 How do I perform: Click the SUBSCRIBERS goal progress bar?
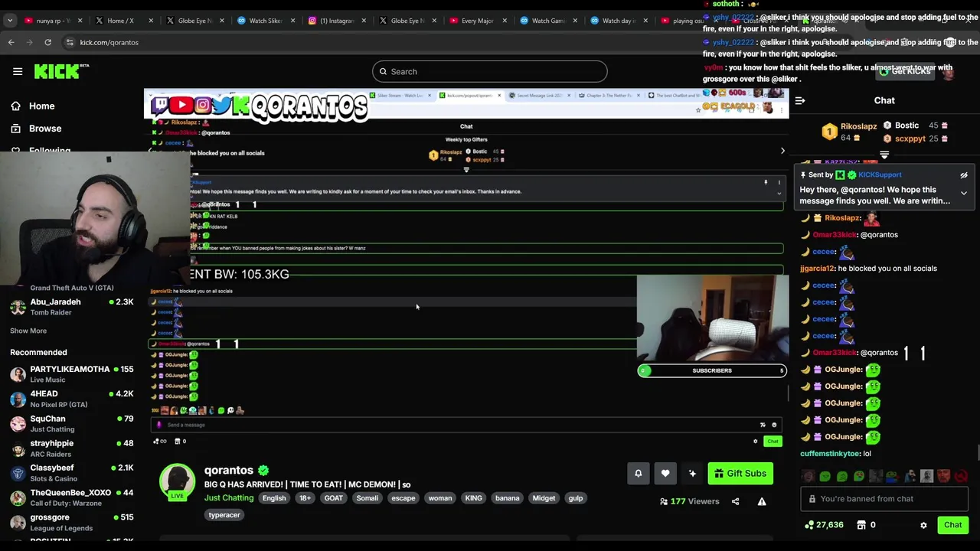tap(712, 370)
